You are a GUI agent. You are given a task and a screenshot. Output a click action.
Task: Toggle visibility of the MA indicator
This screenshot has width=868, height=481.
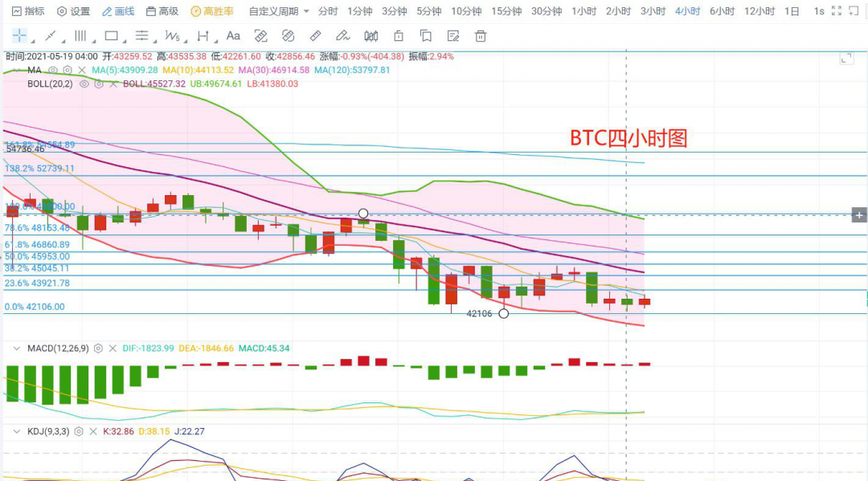point(53,71)
